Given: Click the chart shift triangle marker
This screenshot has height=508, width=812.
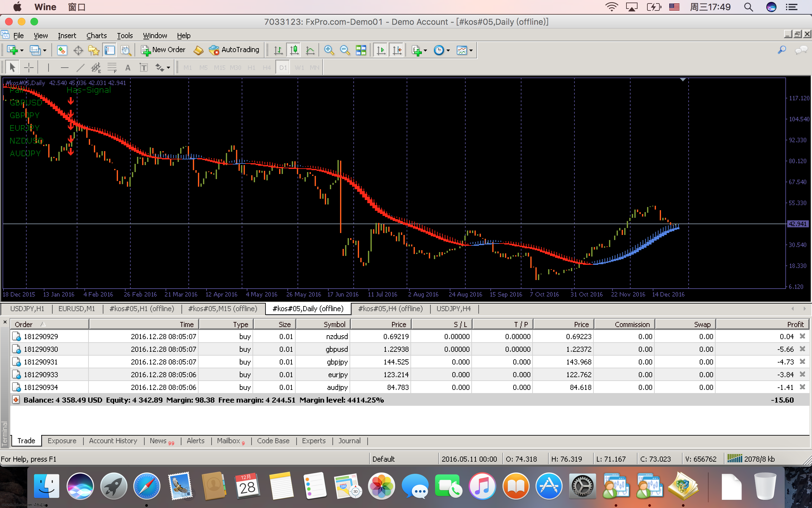Looking at the screenshot, I should (x=683, y=80).
